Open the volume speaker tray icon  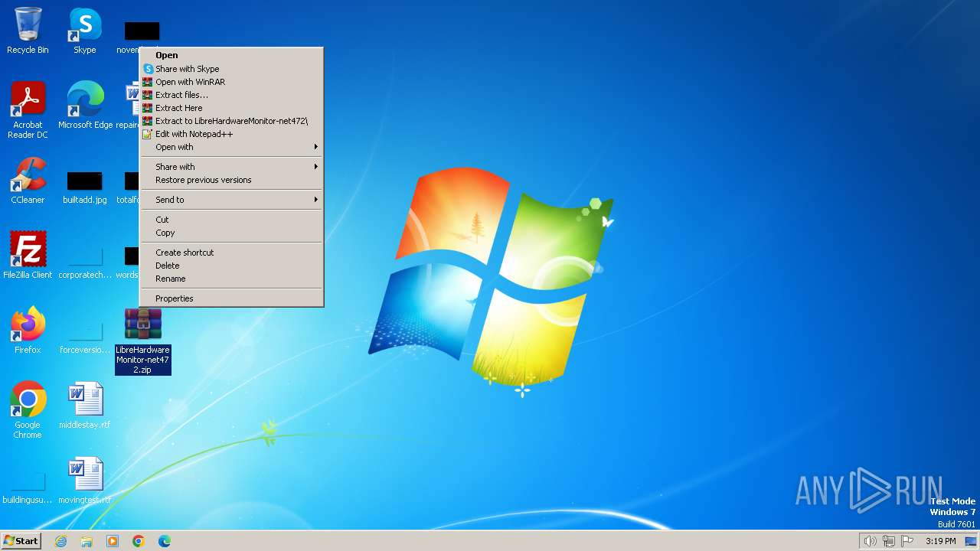[x=870, y=541]
